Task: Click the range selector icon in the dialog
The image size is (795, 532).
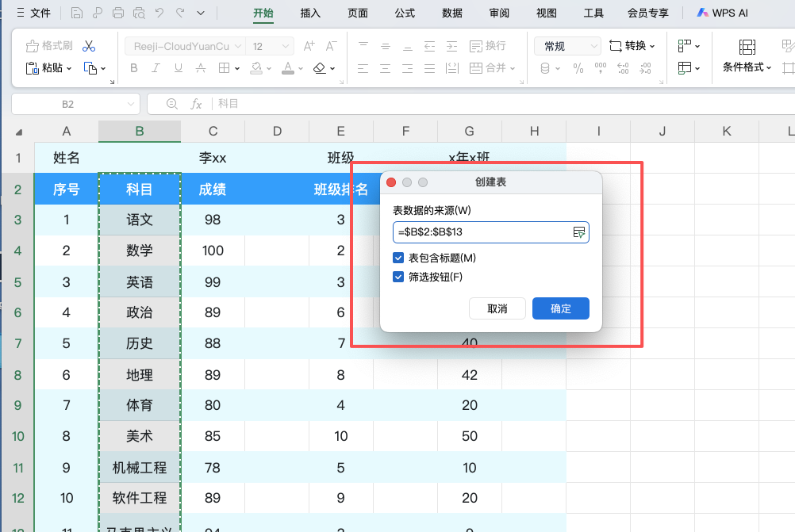Action: (x=580, y=232)
